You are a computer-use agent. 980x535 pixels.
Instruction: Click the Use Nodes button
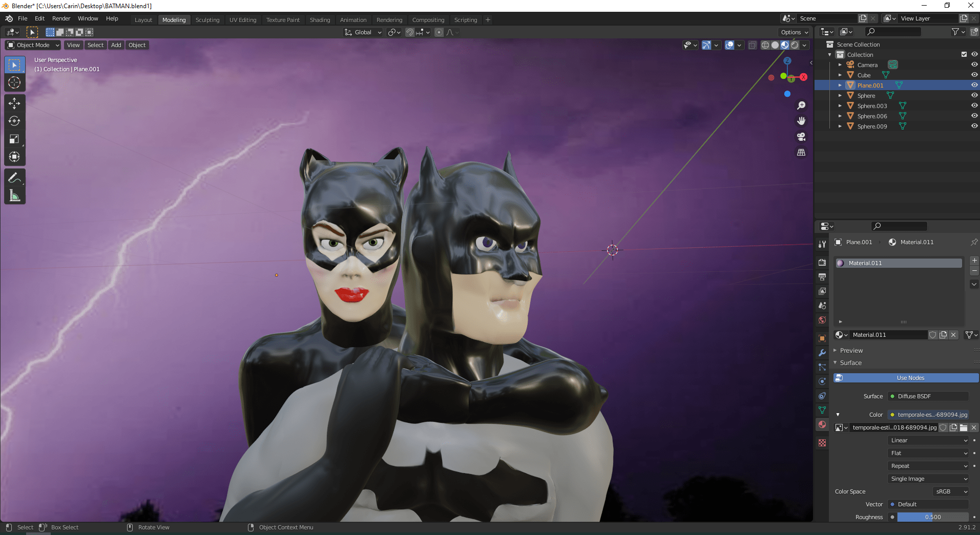point(906,378)
